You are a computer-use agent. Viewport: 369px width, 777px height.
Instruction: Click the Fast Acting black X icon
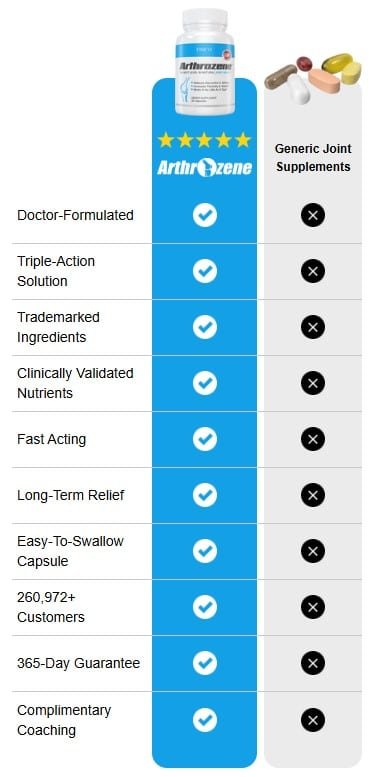click(x=313, y=439)
